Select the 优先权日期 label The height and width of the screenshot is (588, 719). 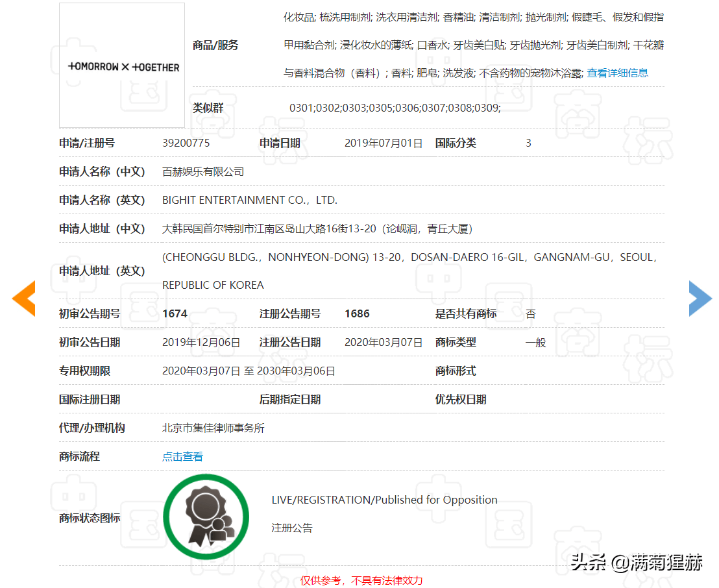point(460,400)
